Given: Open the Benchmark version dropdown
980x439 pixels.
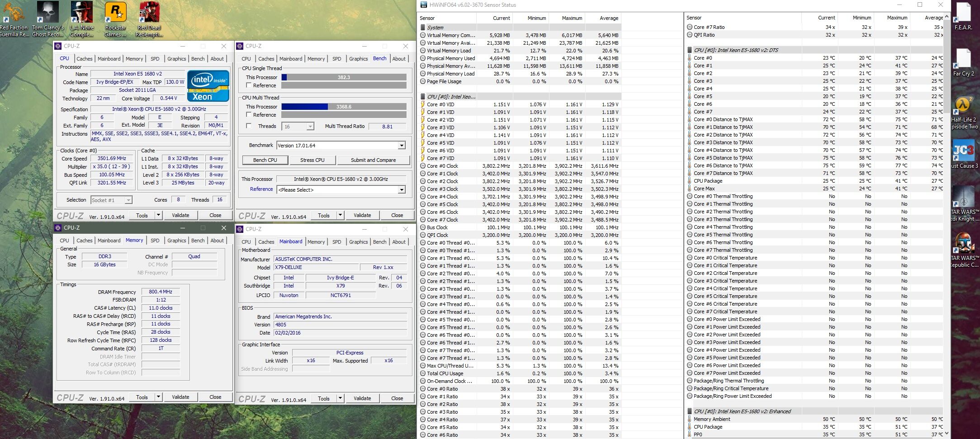Looking at the screenshot, I should pyautogui.click(x=401, y=146).
